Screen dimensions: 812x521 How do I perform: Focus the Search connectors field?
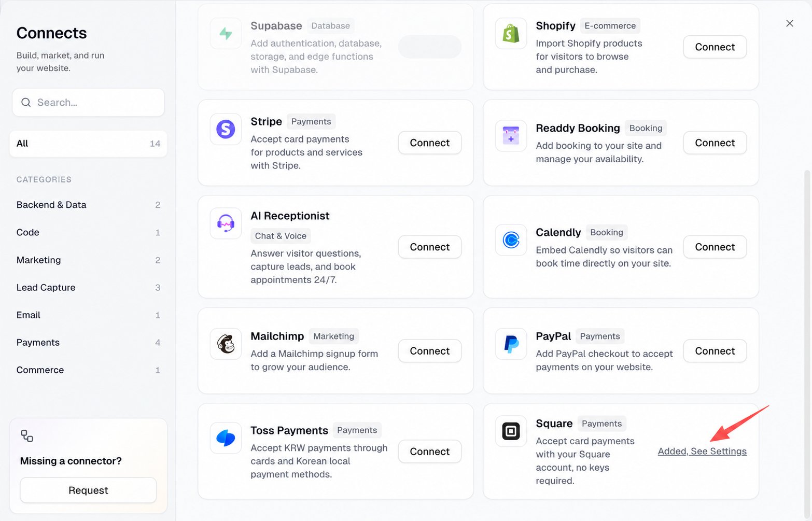tap(88, 103)
